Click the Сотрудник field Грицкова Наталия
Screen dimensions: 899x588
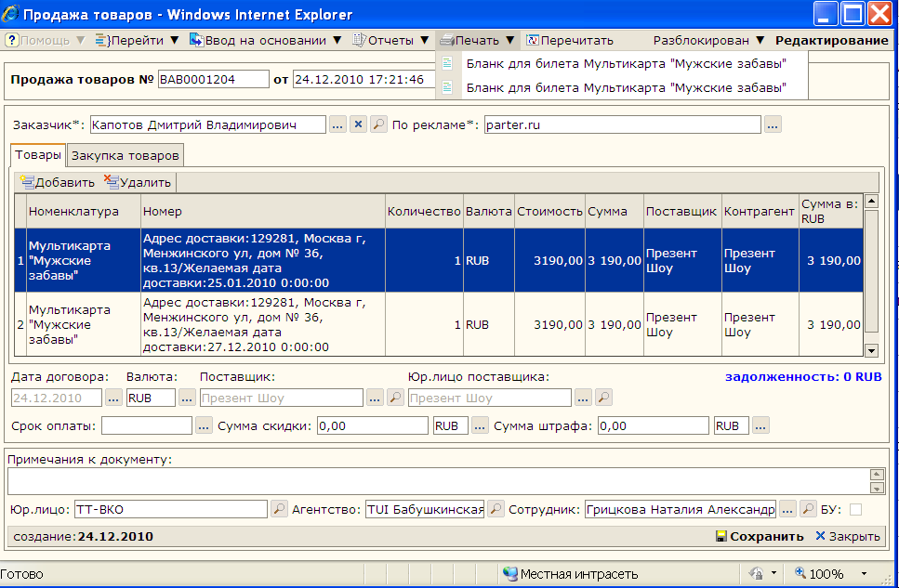[681, 509]
